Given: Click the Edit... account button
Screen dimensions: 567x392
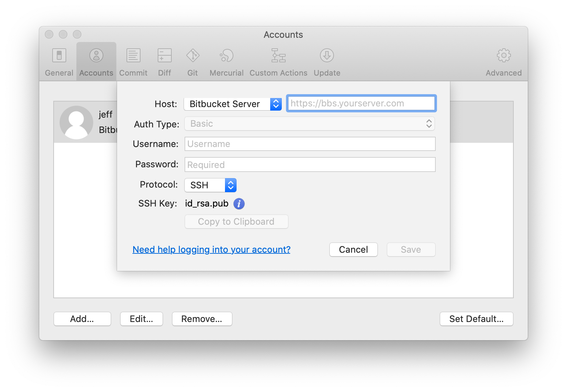Looking at the screenshot, I should click(x=141, y=319).
